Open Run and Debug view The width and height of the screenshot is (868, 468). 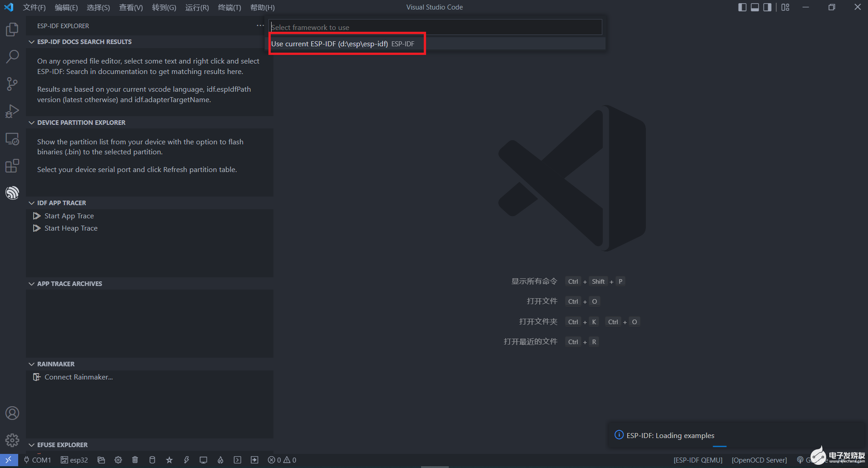coord(12,111)
